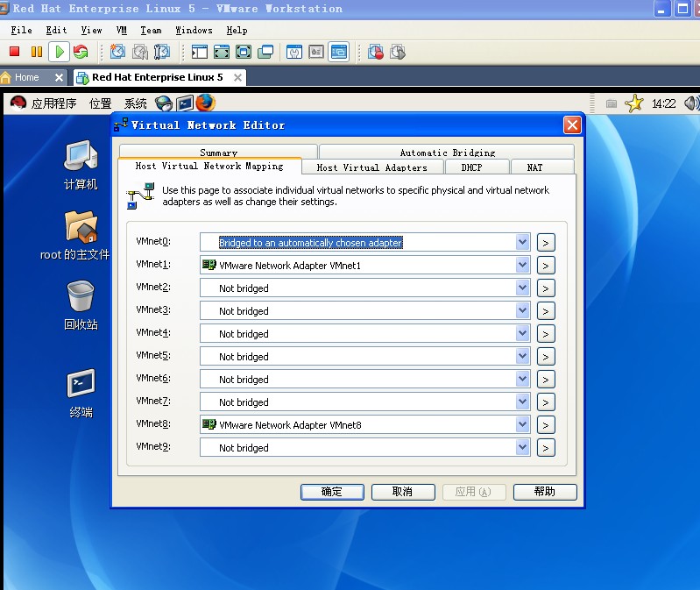Click the red Power Off toolbar button
This screenshot has width=700, height=590.
tap(15, 53)
